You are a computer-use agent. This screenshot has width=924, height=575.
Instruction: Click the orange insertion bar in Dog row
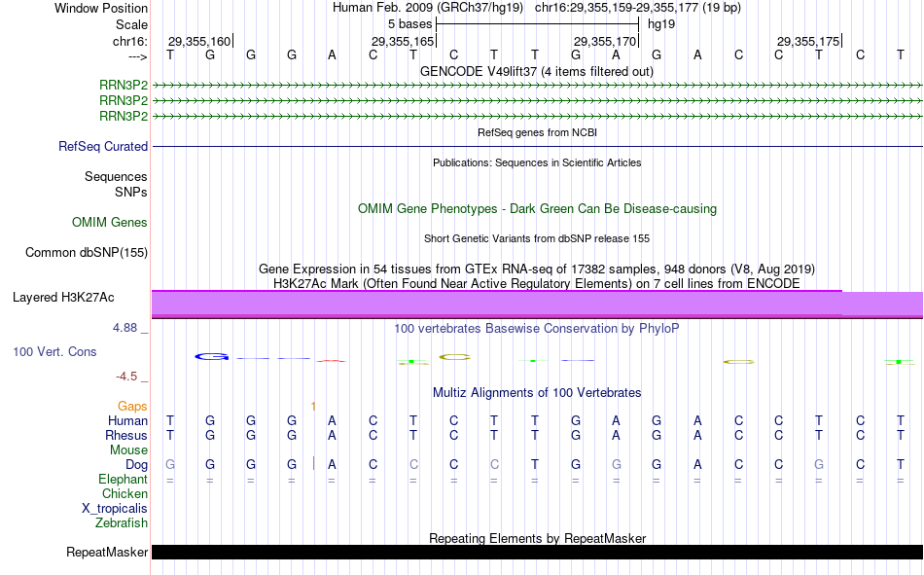[x=313, y=463]
